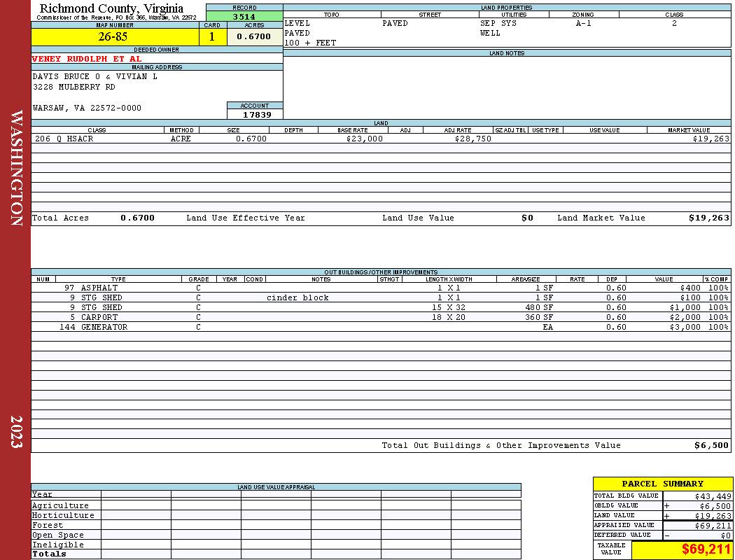This screenshot has width=735, height=560.
Task: Click the ASPHALT improvement type
Action: pyautogui.click(x=99, y=288)
